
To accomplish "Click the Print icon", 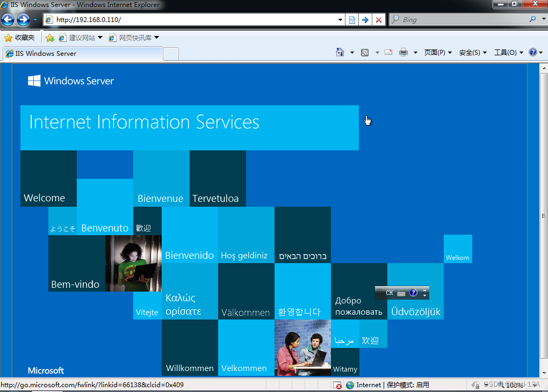I will pos(403,53).
